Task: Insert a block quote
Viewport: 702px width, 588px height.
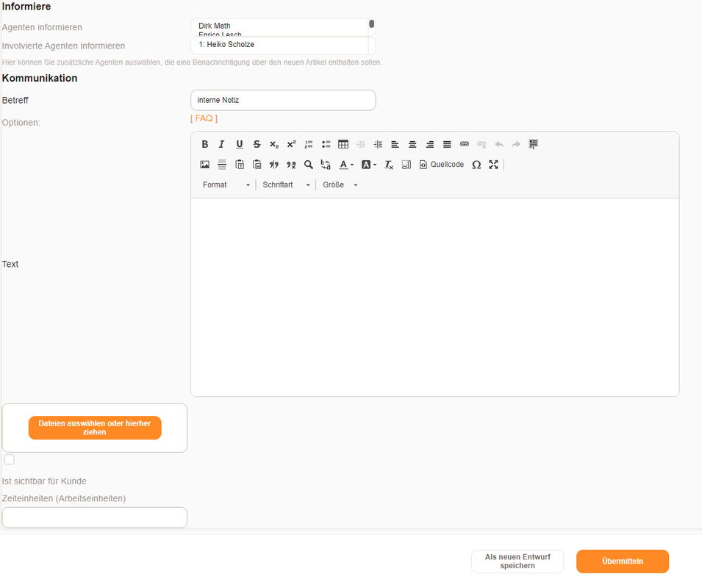Action: tap(274, 165)
